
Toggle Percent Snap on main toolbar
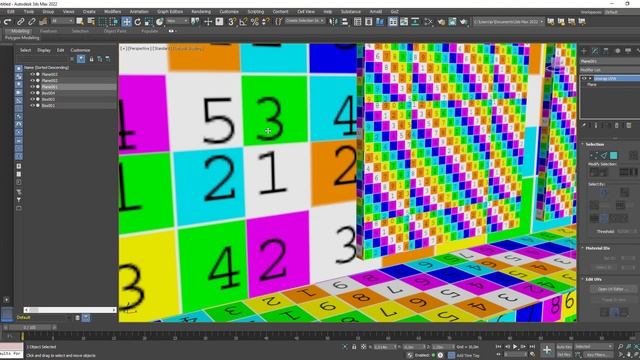pos(255,21)
